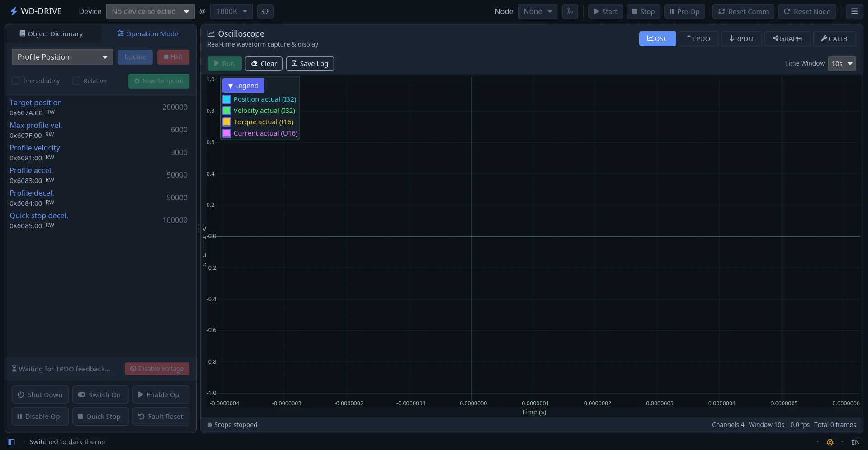Click Disable Voltage button
The image size is (868, 450).
click(x=157, y=369)
